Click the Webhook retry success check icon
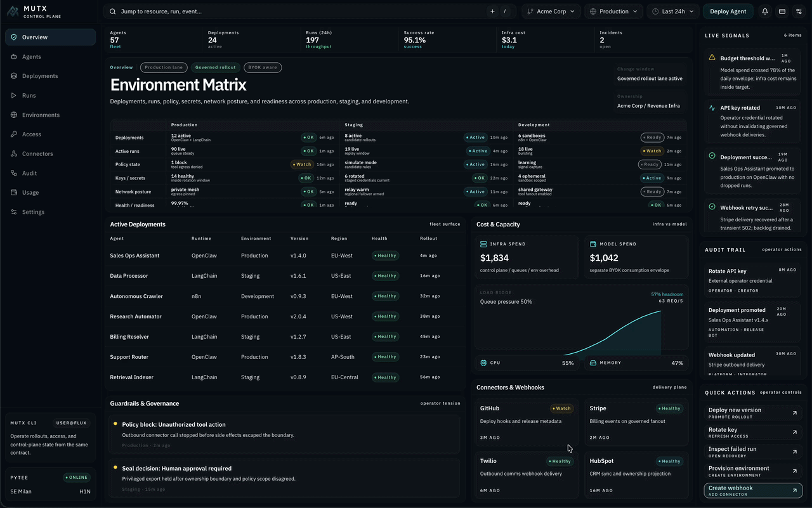Screen dimensions: 812x508 pos(712,207)
